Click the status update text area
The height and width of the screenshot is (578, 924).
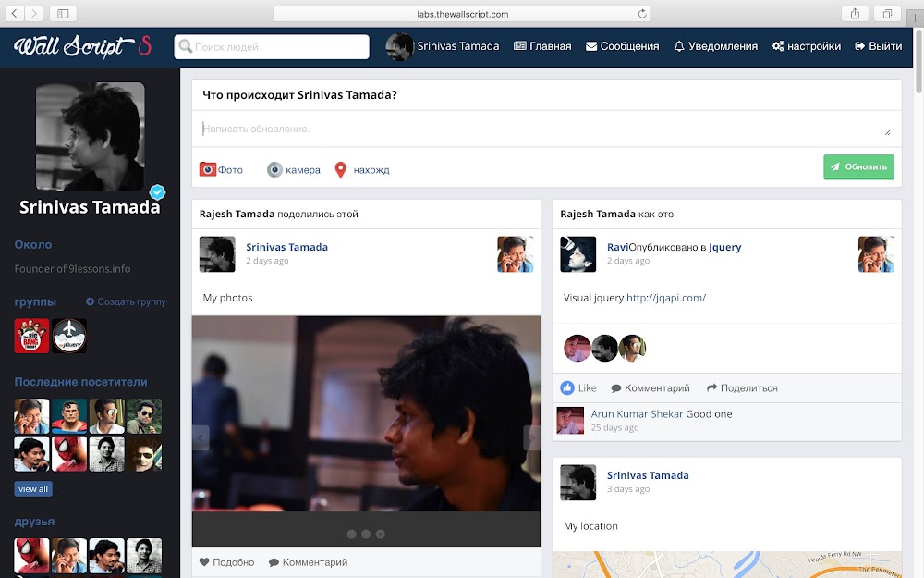click(546, 129)
